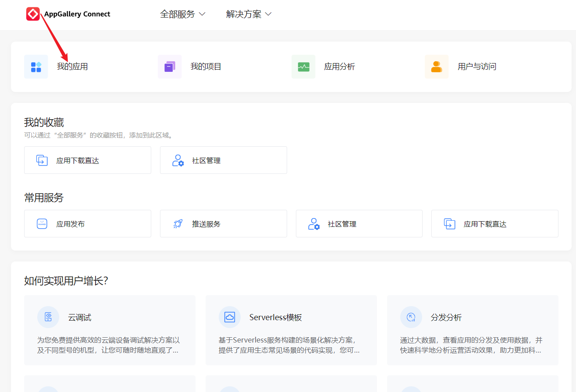Open the 应用发布 service card
Viewport: 576px width, 392px height.
88,224
